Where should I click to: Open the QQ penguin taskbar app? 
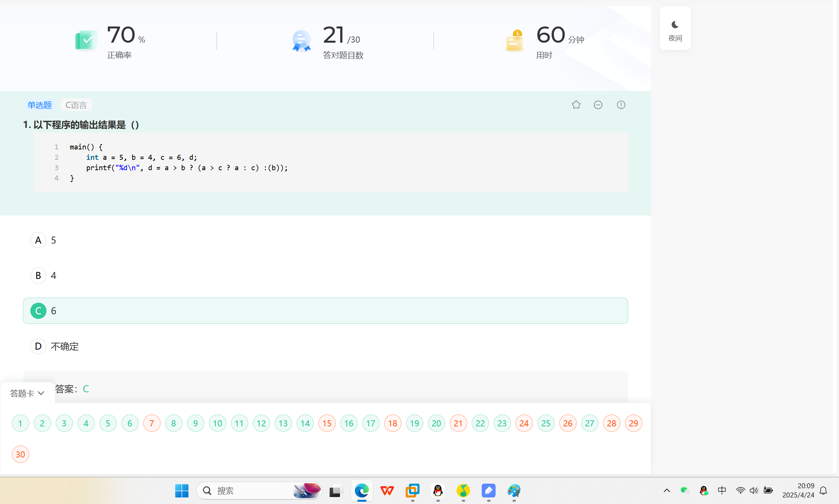[438, 491]
